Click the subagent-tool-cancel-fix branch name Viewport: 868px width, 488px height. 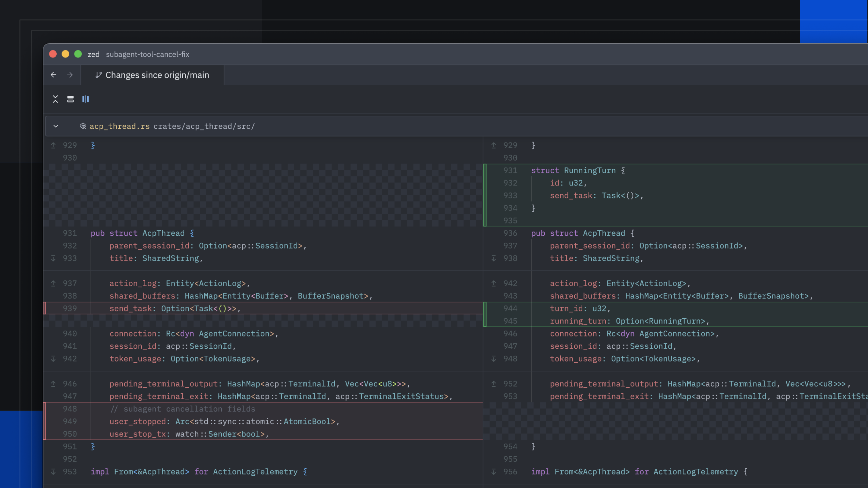pos(148,54)
